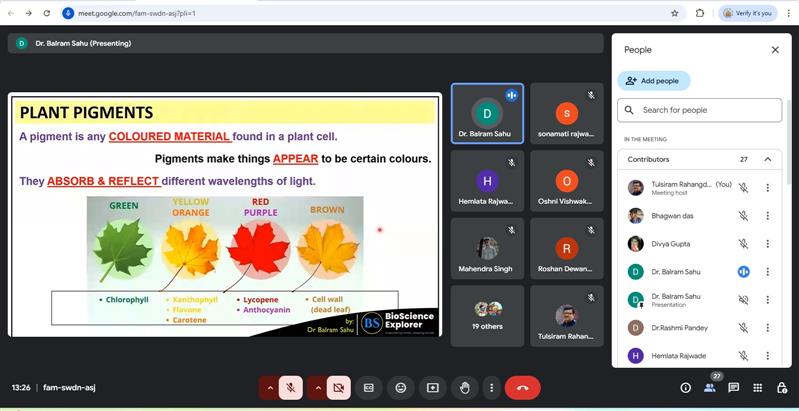Go back in browser history
Image resolution: width=799 pixels, height=411 pixels.
[11, 13]
